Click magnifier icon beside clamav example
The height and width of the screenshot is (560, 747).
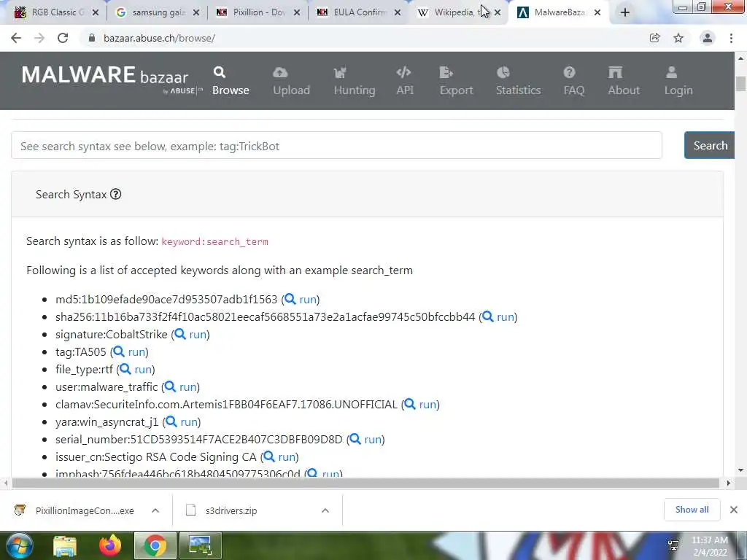pos(410,404)
